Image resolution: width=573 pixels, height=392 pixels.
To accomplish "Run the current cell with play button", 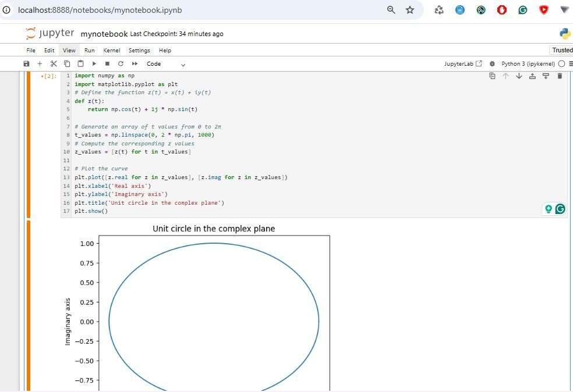I will click(94, 63).
